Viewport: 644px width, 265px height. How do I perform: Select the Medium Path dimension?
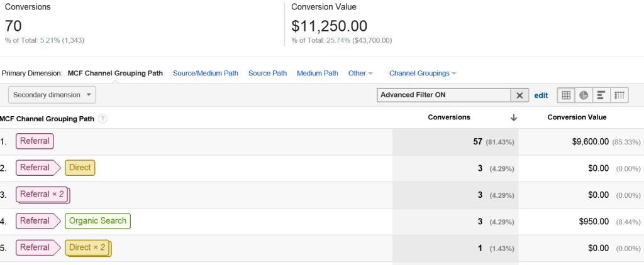click(318, 73)
